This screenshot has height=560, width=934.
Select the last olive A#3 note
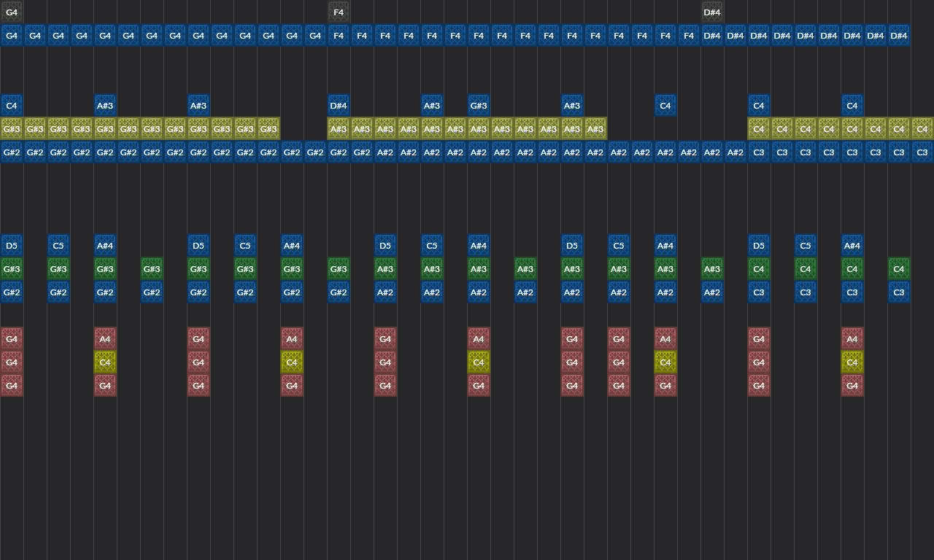pyautogui.click(x=595, y=129)
